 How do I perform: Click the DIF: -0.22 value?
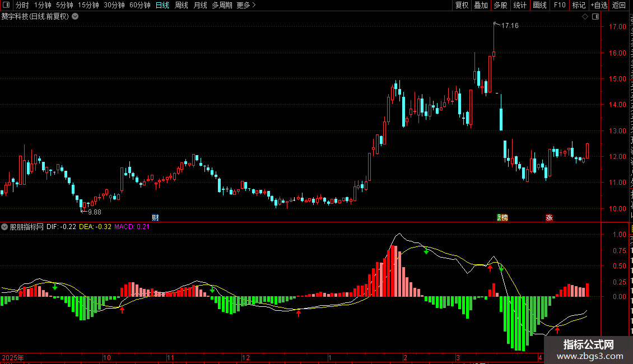pyautogui.click(x=61, y=227)
